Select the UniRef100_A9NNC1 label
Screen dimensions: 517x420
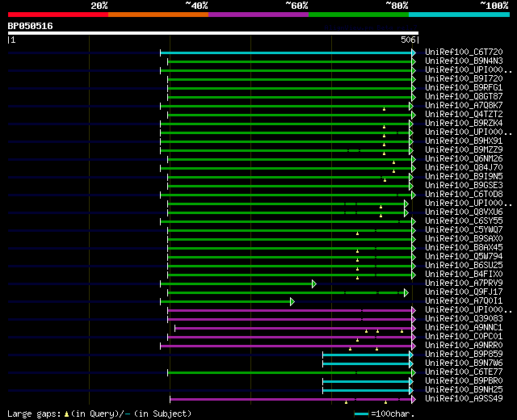tap(464, 328)
